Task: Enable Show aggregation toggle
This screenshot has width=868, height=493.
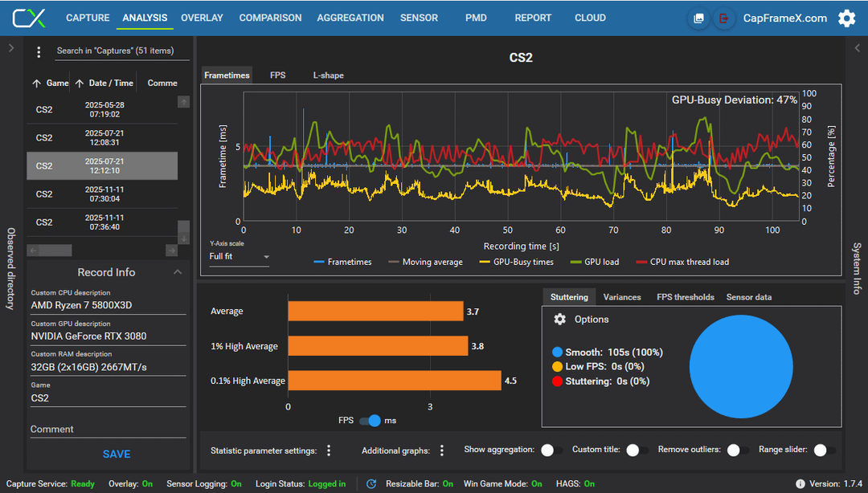Action: [x=552, y=450]
